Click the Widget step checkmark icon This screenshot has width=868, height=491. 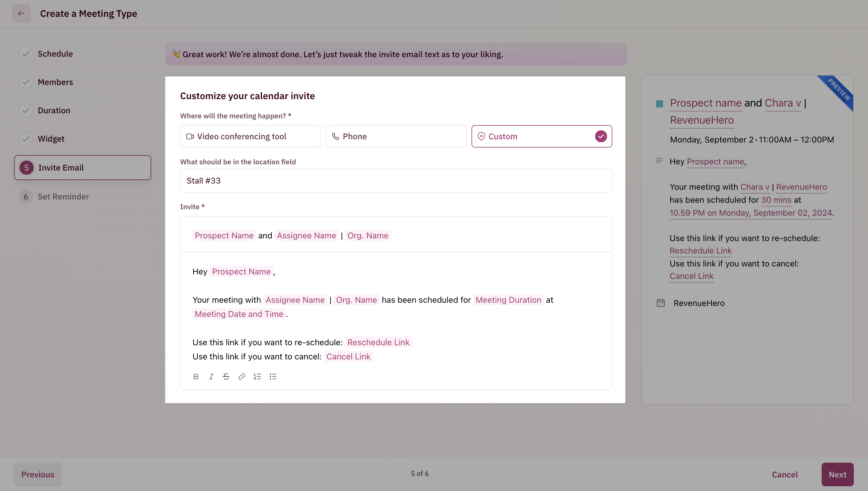tap(26, 139)
